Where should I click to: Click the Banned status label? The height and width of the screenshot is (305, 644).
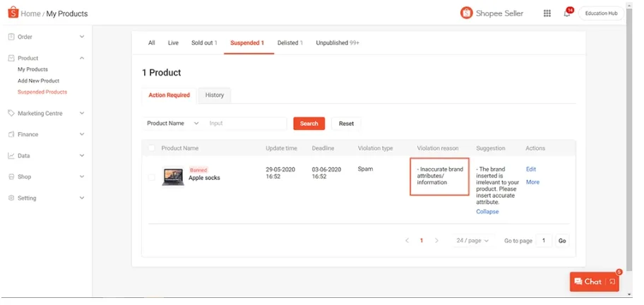pyautogui.click(x=198, y=170)
